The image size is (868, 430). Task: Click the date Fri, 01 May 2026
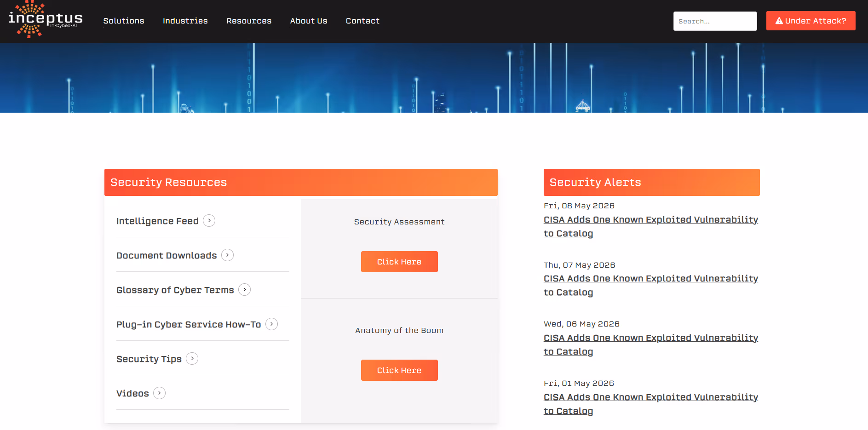[579, 384]
